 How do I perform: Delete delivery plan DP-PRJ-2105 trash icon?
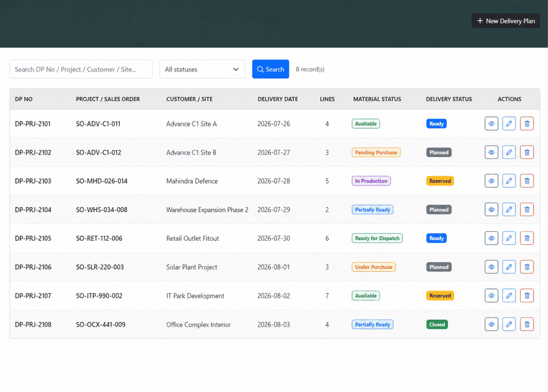(x=527, y=238)
